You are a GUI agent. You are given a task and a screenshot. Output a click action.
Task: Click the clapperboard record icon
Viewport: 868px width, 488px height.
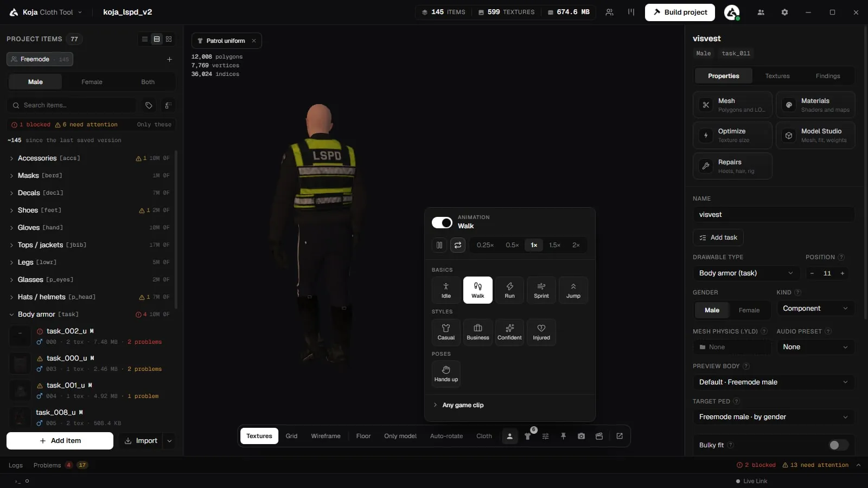599,436
